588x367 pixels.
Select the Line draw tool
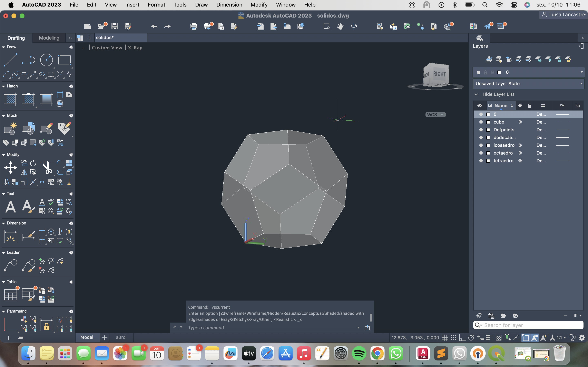(x=10, y=60)
